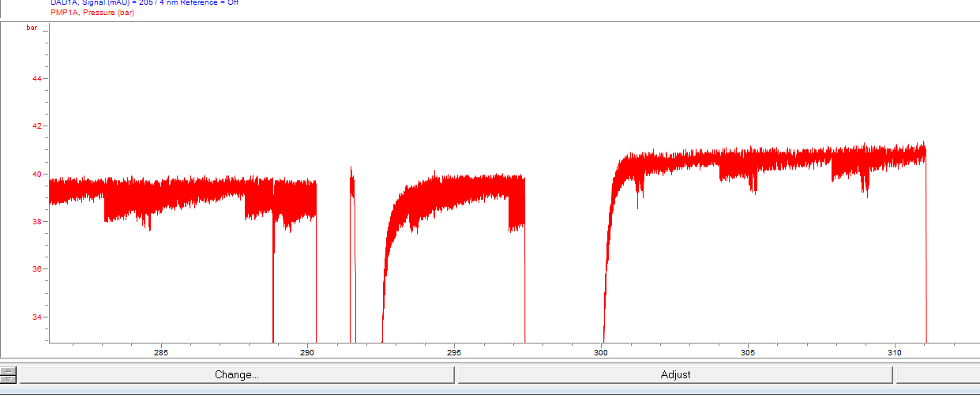
Task: Click the Change... button
Action: 237,374
